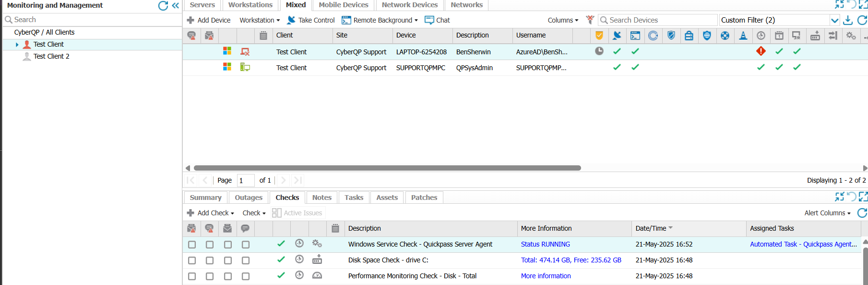Tick the outage SMS checkbox for Disk Space Check
This screenshot has width=868, height=285.
click(210, 260)
